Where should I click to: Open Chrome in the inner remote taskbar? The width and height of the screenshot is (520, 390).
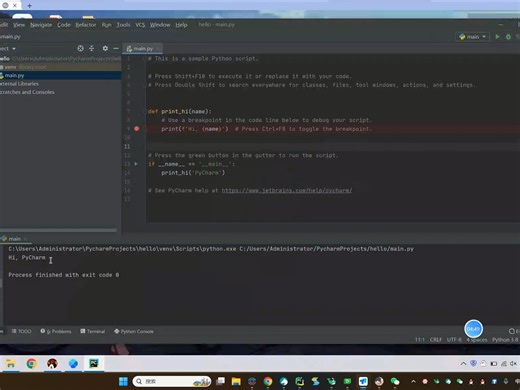(x=32, y=364)
